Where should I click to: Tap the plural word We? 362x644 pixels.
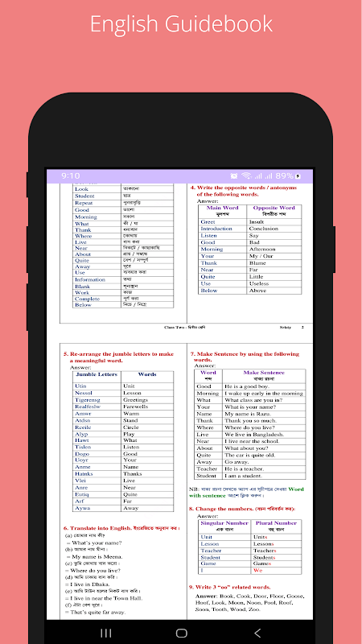257,571
